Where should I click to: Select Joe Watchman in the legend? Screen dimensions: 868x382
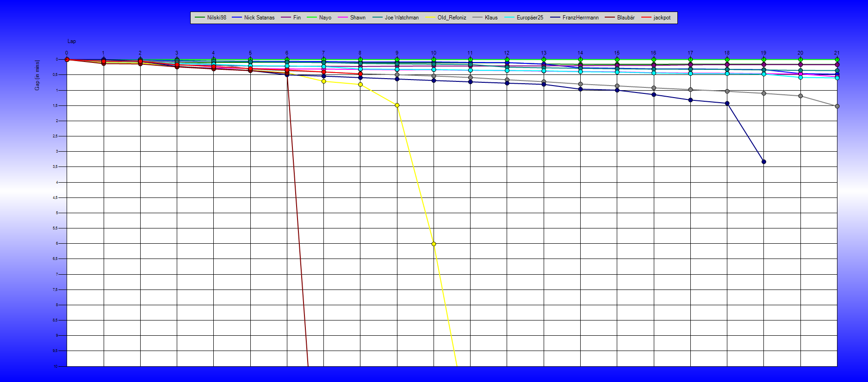coord(401,18)
